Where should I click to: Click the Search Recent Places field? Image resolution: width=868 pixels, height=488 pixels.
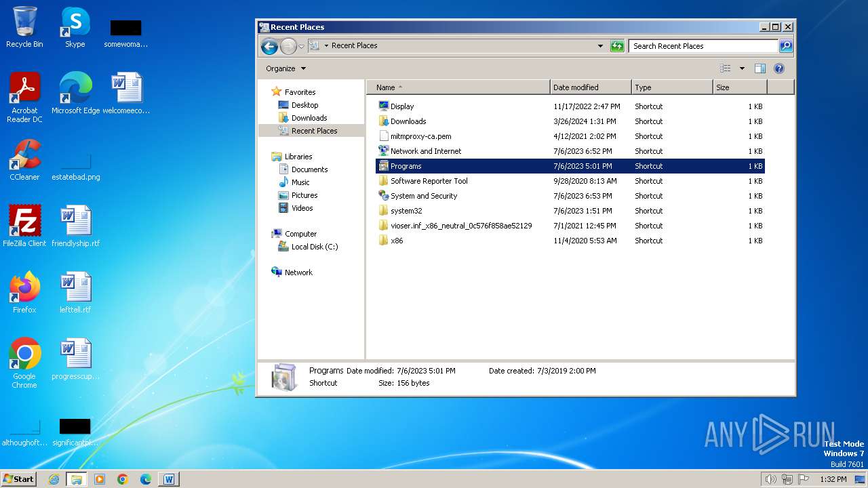[x=703, y=46]
